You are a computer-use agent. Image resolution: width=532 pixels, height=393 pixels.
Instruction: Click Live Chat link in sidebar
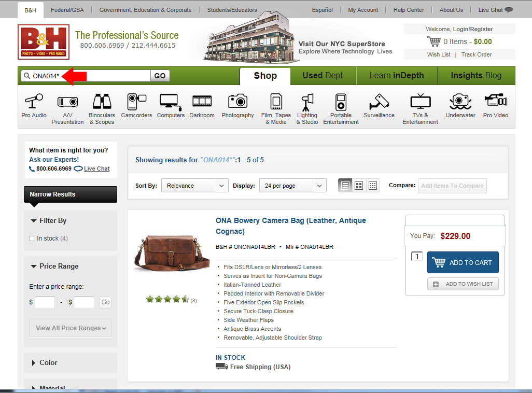[96, 169]
